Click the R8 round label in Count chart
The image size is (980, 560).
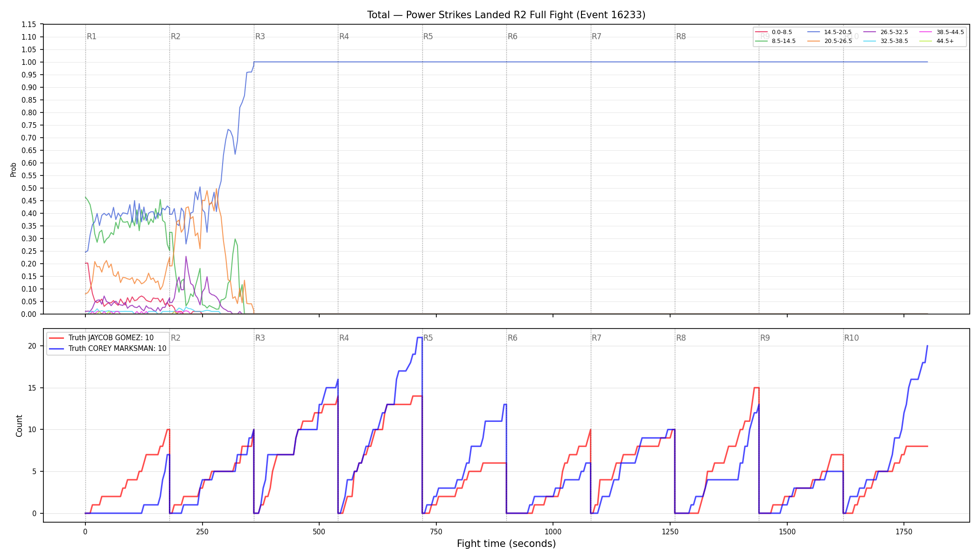(x=681, y=338)
